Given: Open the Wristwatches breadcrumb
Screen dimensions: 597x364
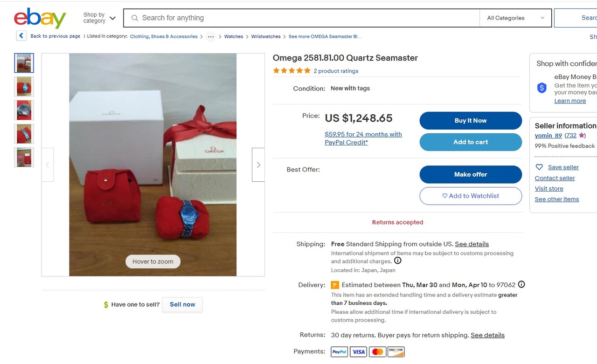Looking at the screenshot, I should coord(266,36).
